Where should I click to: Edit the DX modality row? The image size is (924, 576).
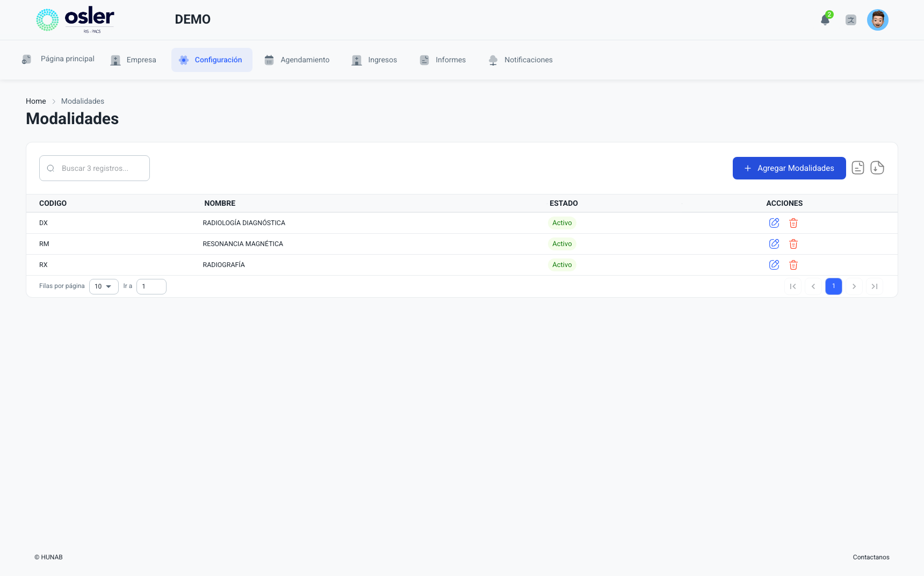coord(774,223)
